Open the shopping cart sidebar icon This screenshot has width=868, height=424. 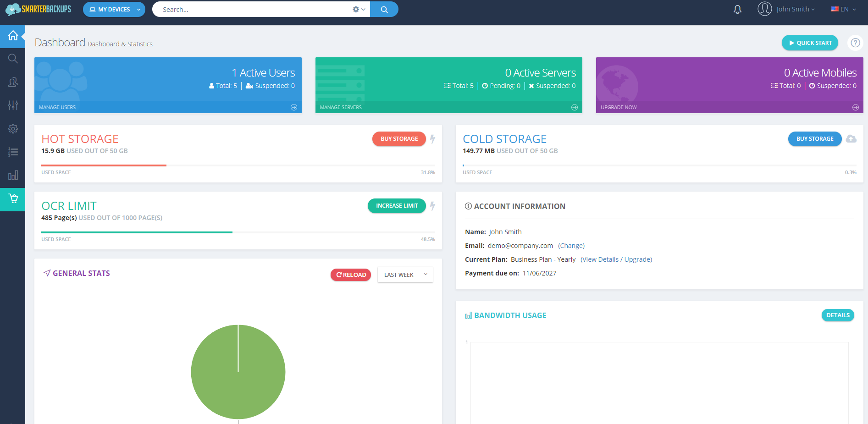pyautogui.click(x=13, y=199)
